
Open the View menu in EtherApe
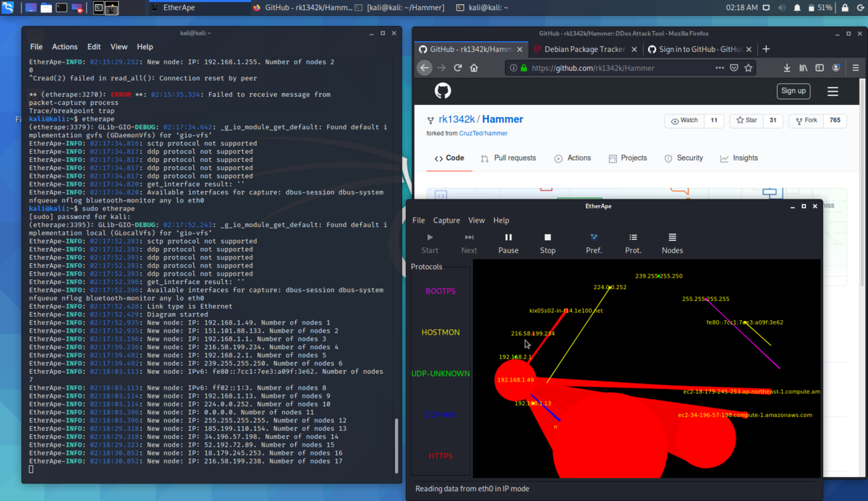click(x=477, y=220)
